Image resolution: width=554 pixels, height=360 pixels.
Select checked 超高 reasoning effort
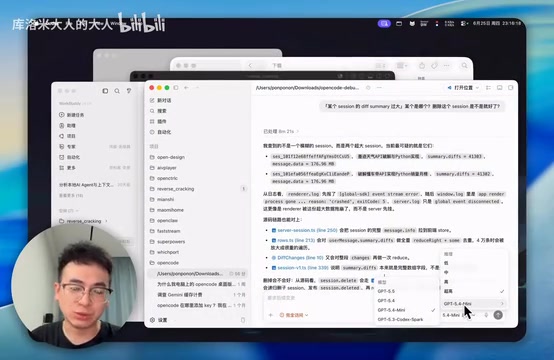pos(474,291)
